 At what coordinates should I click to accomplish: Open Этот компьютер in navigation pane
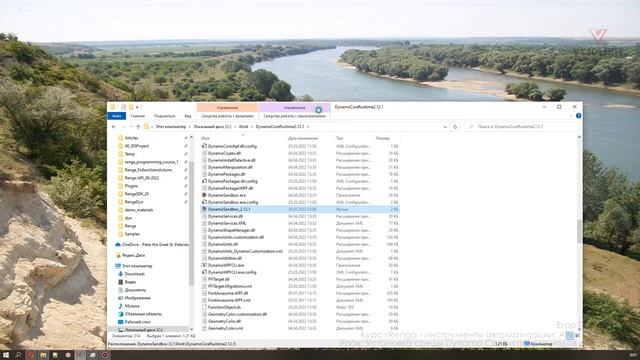(134, 266)
